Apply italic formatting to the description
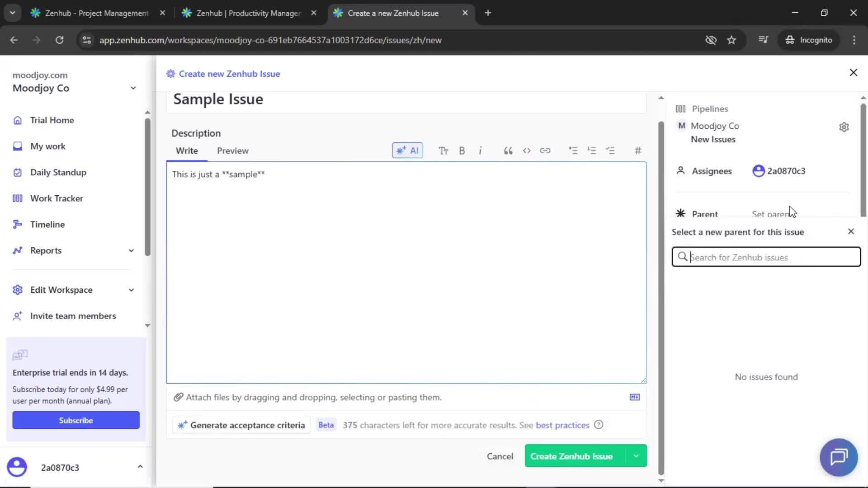 coord(480,150)
